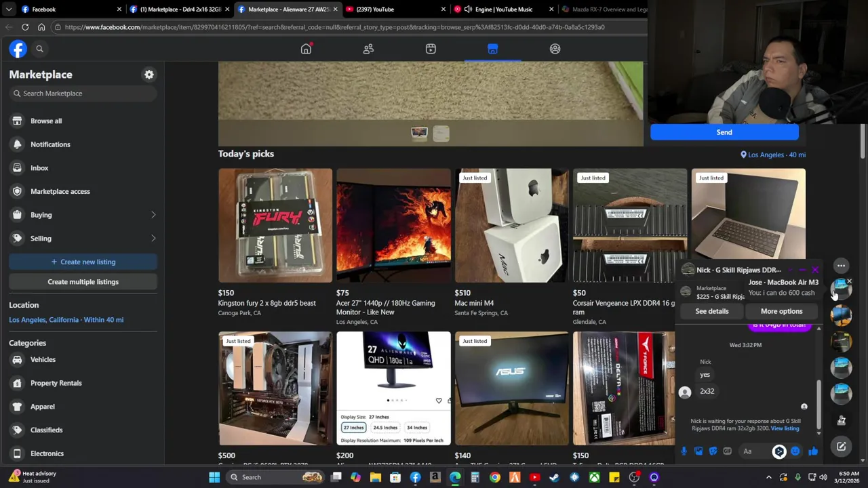The image size is (868, 488).
Task: Open the Heat advisory weather widget
Action: [33, 477]
